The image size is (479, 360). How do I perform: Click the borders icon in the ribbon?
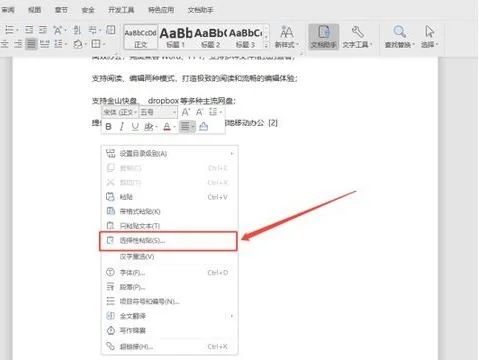[96, 44]
